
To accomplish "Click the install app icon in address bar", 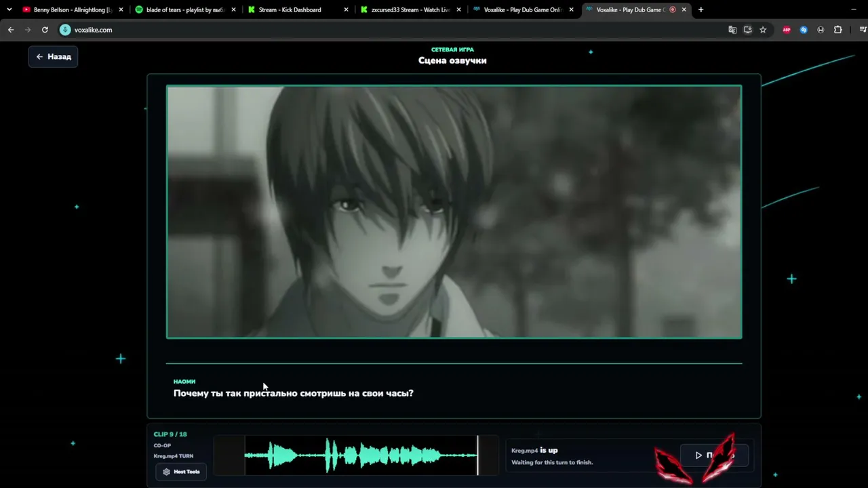I will click(748, 30).
